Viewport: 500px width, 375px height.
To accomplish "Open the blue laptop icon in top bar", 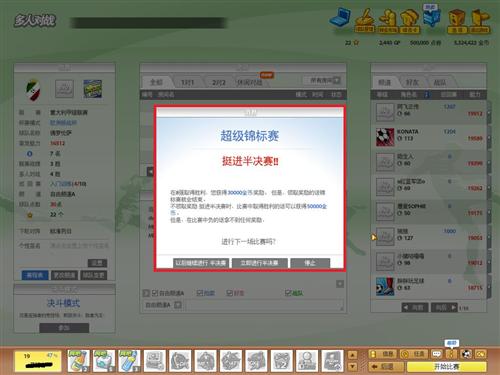I will coord(340,17).
